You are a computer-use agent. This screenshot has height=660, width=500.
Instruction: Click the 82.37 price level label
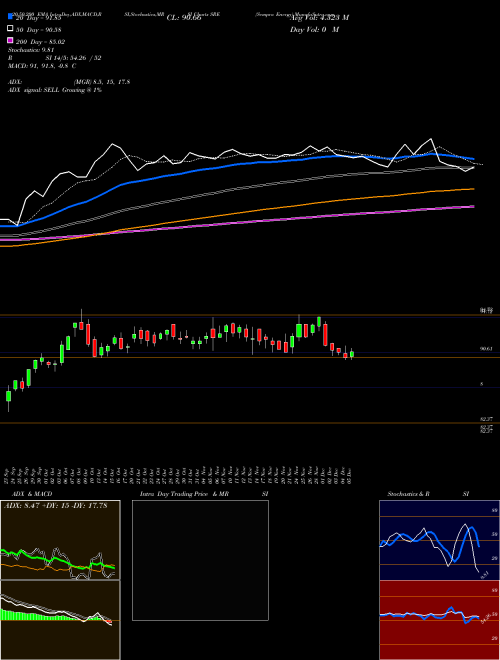[487, 419]
